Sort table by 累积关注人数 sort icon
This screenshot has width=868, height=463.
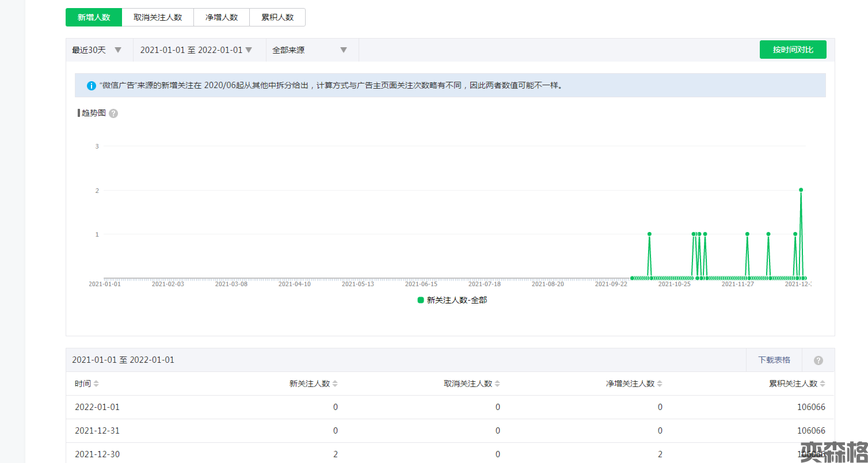(x=823, y=384)
